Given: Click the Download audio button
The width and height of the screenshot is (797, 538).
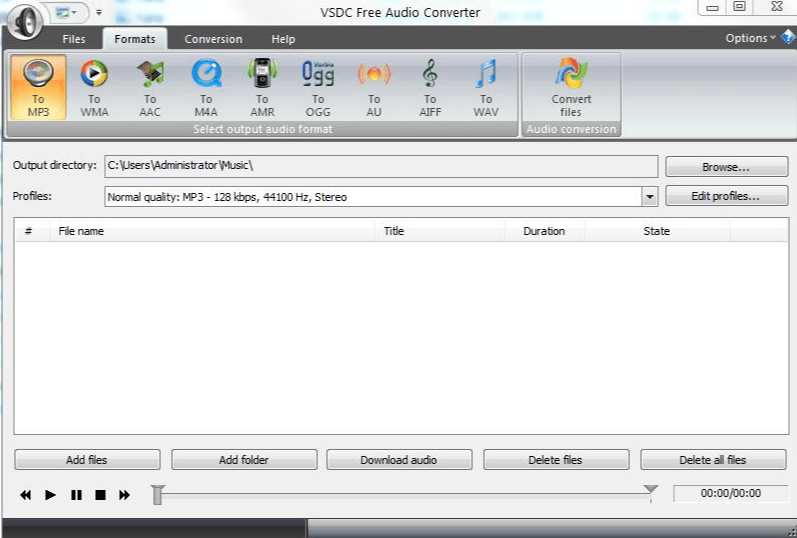Looking at the screenshot, I should point(399,460).
